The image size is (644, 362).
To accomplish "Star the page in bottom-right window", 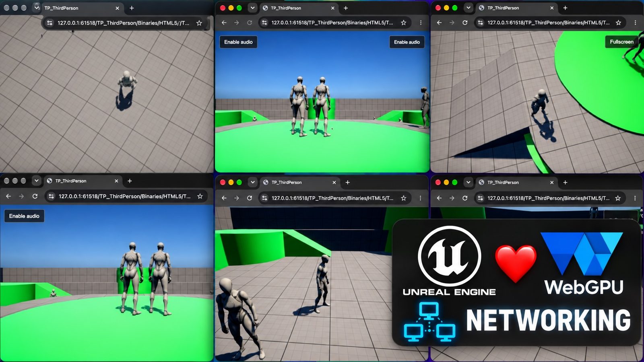I will pyautogui.click(x=618, y=198).
